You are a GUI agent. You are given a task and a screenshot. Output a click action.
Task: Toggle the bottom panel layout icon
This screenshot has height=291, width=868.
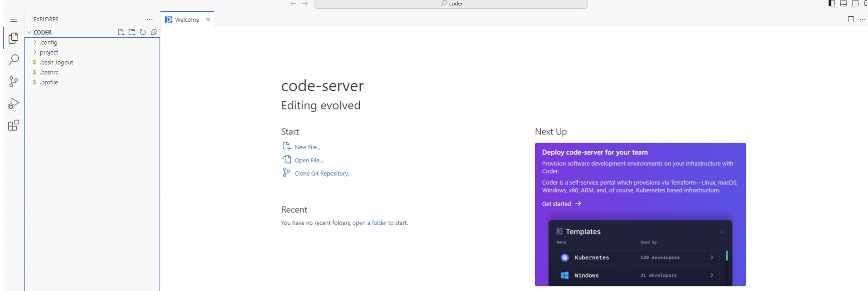[x=843, y=4]
